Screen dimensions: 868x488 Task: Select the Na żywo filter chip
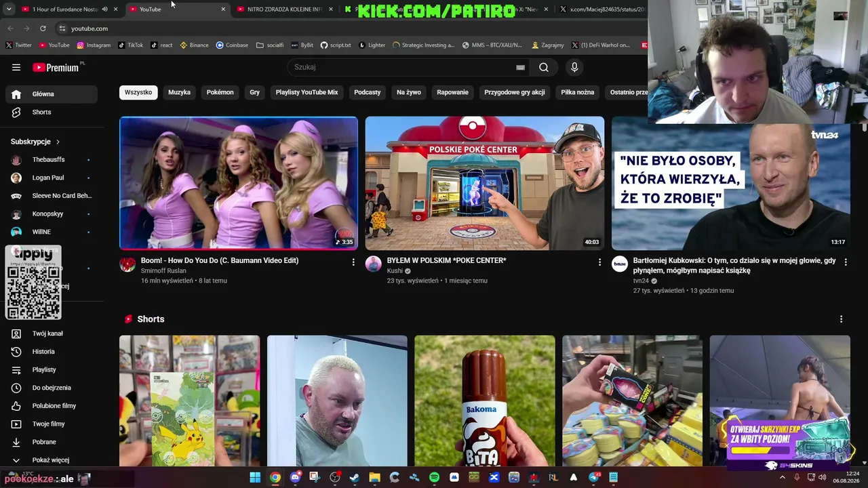(409, 92)
